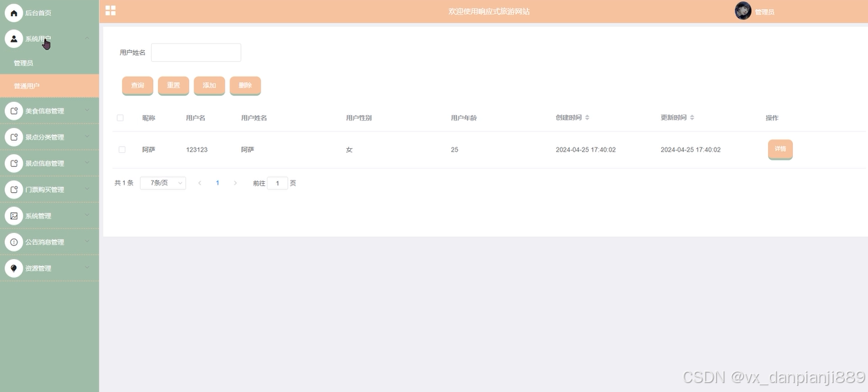This screenshot has height=392, width=868.
Task: Sort by 创建时间 using its sort arrows
Action: [587, 118]
